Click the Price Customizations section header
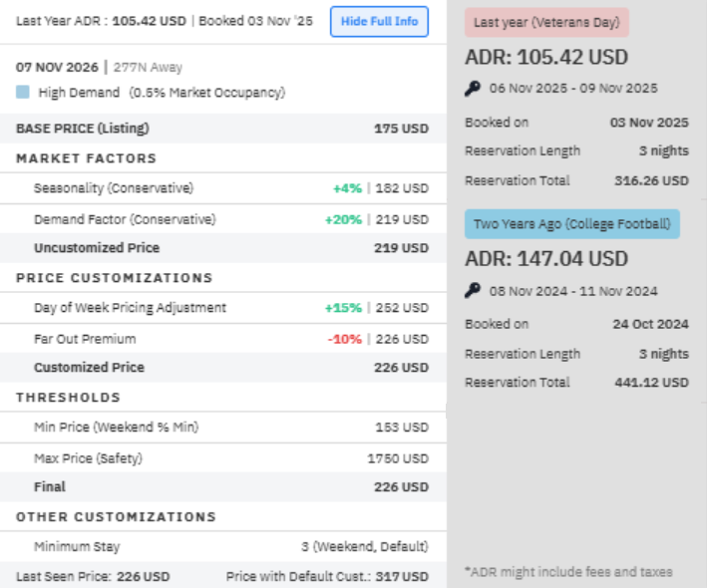Screen dimensions: 707x588 click(x=114, y=278)
